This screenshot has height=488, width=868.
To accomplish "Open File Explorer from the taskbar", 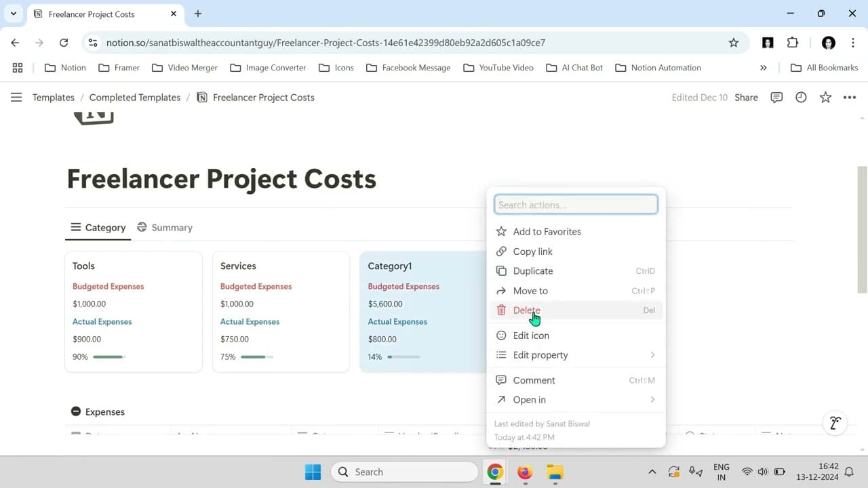I will tap(555, 472).
